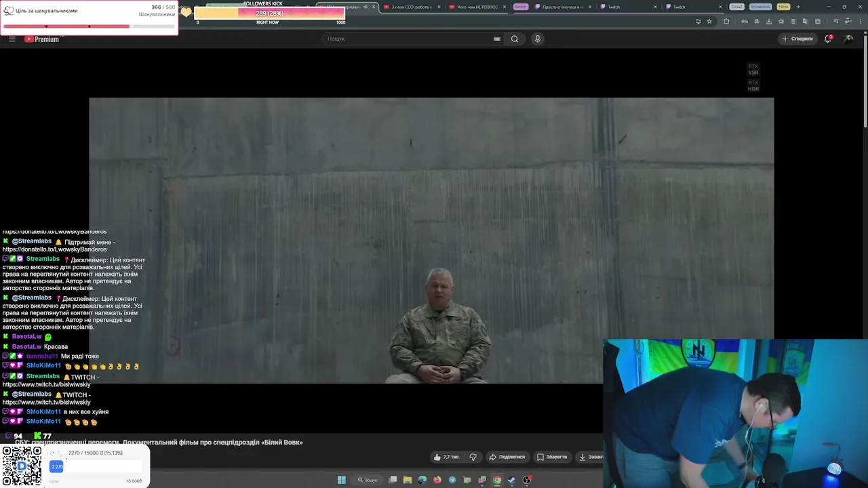Open OBS Studio from taskbar
The height and width of the screenshot is (488, 868).
coord(527,480)
